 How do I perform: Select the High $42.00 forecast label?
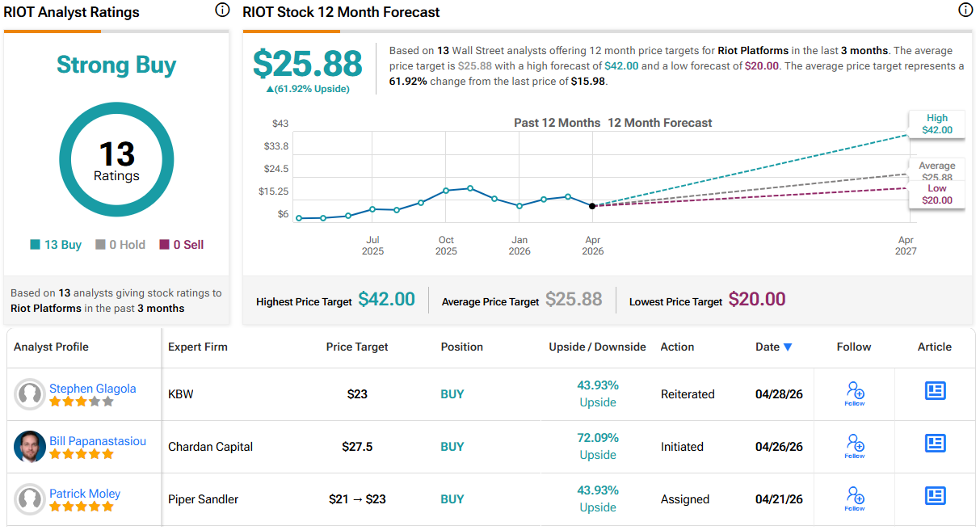(x=937, y=124)
